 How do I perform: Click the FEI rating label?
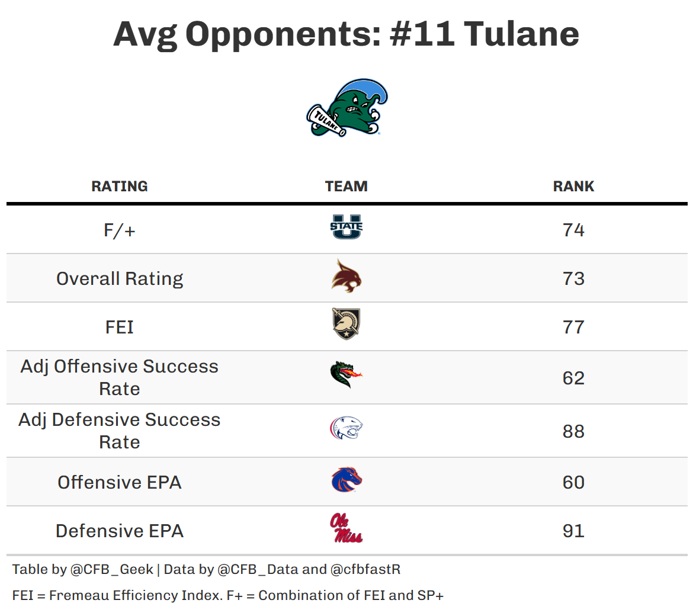[x=120, y=327]
